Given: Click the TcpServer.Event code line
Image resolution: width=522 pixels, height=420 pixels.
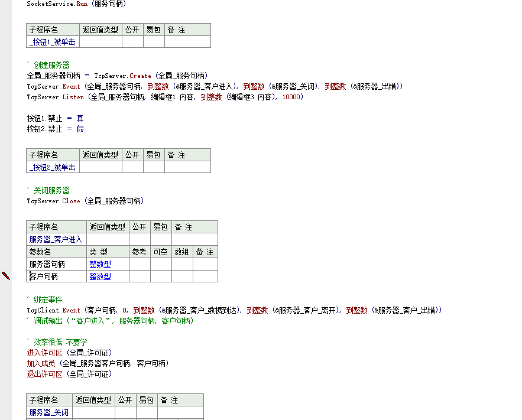Looking at the screenshot, I should (215, 86).
